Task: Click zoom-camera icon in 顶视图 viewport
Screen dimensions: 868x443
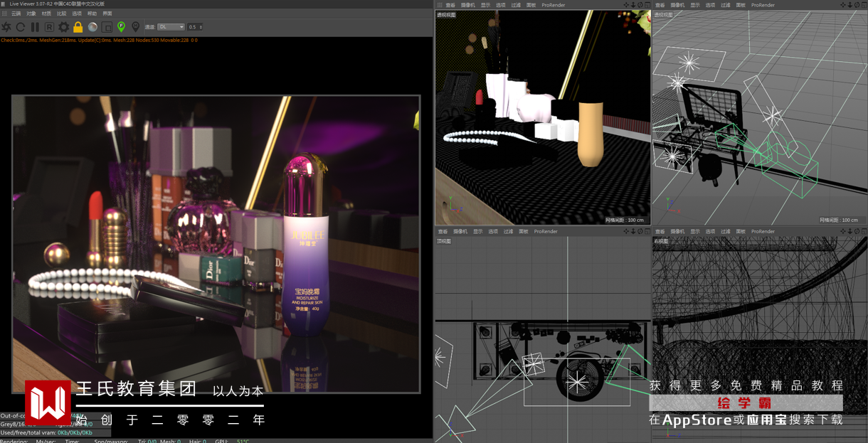Action: 633,231
